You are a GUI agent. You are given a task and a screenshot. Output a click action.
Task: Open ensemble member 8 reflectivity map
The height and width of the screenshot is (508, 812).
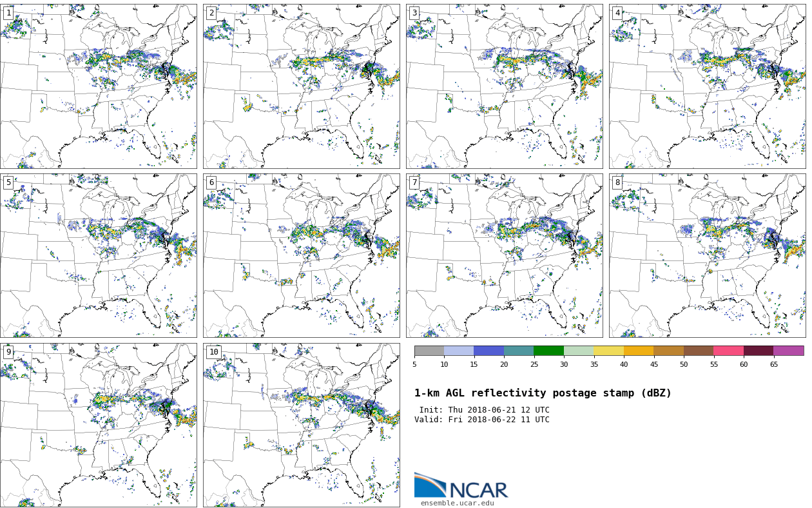[707, 255]
